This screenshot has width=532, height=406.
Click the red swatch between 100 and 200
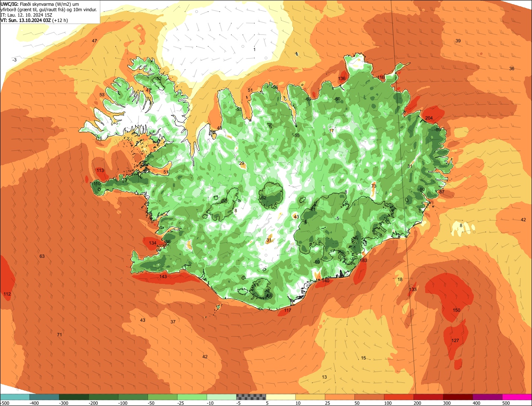pyautogui.click(x=399, y=397)
